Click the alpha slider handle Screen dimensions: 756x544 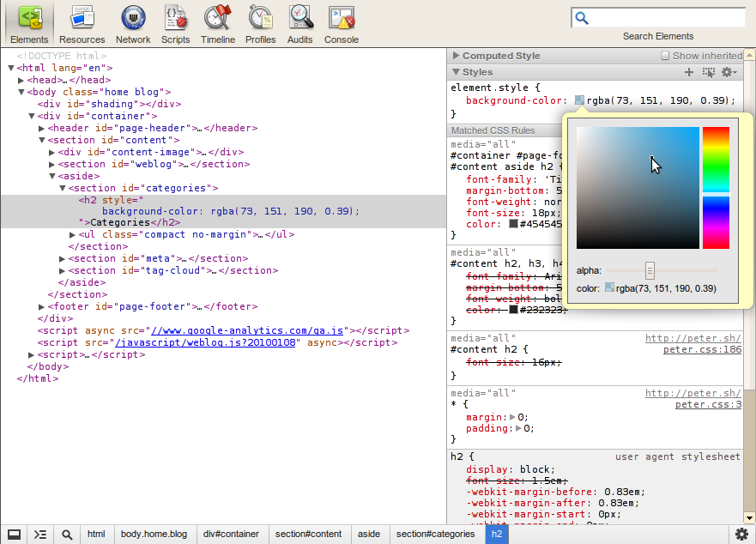[650, 270]
